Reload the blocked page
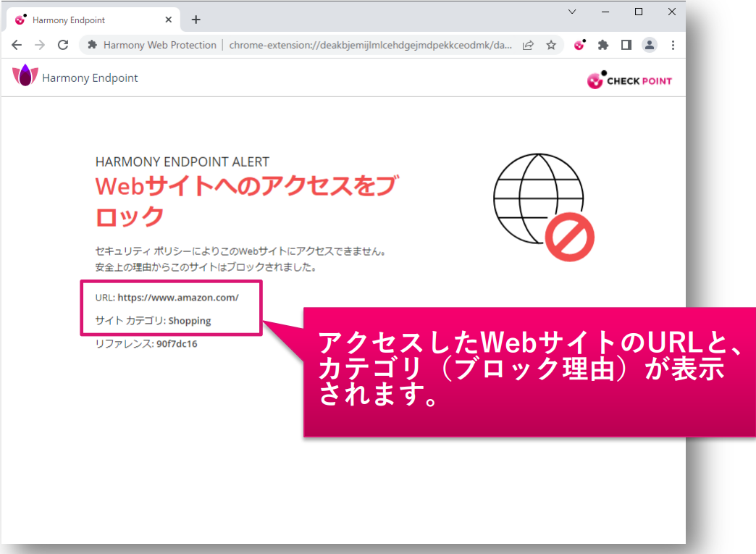The height and width of the screenshot is (554, 756). [63, 46]
